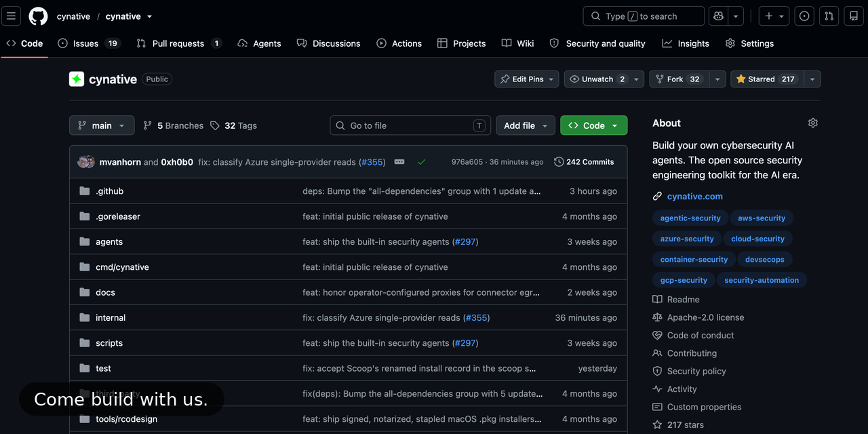The width and height of the screenshot is (868, 434).
Task: Open the notifications inbox icon
Action: [x=854, y=16]
